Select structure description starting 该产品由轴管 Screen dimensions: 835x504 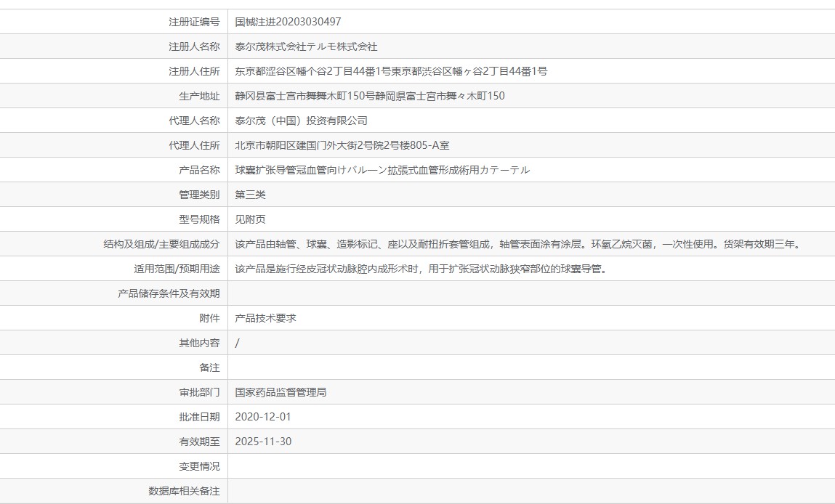519,244
